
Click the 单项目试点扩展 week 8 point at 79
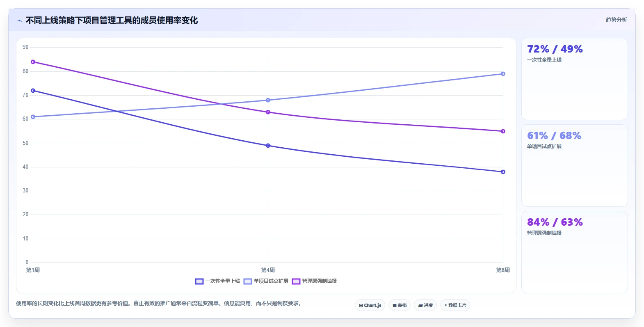(x=503, y=74)
